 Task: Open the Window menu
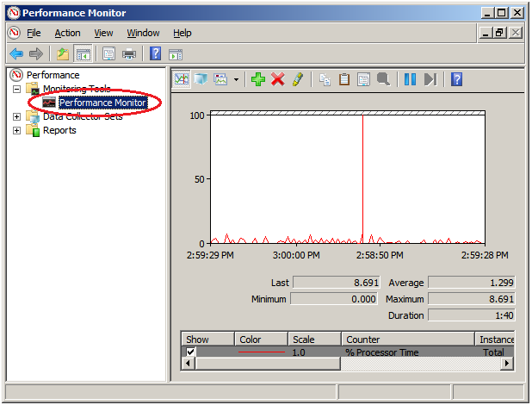[x=143, y=33]
